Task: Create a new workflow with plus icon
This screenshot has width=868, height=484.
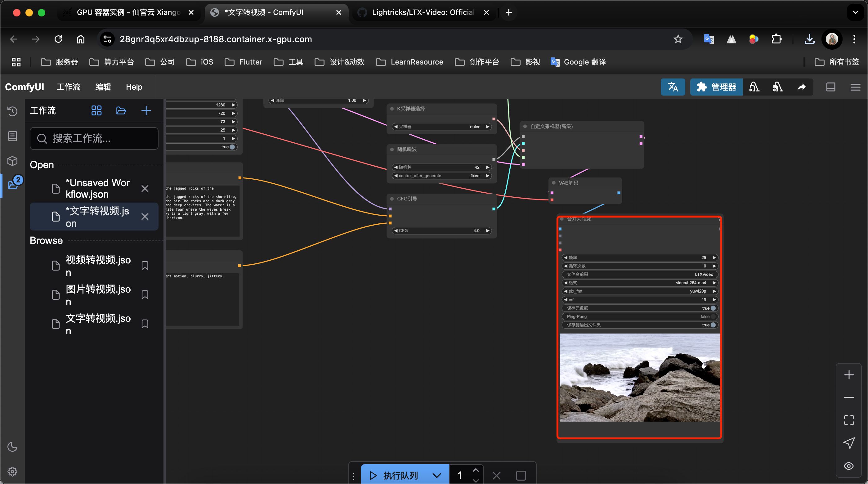Action: [146, 110]
